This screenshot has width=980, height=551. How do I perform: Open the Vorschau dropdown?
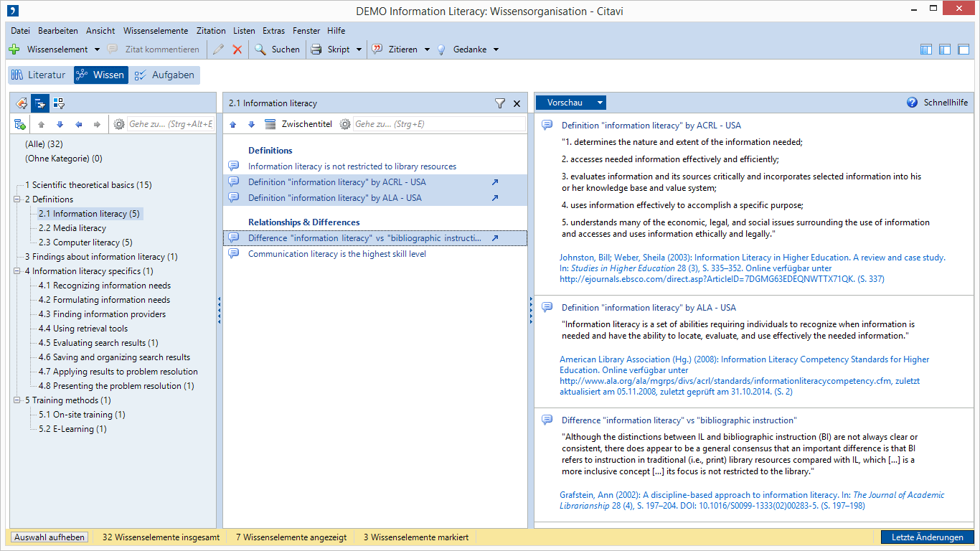(x=600, y=103)
